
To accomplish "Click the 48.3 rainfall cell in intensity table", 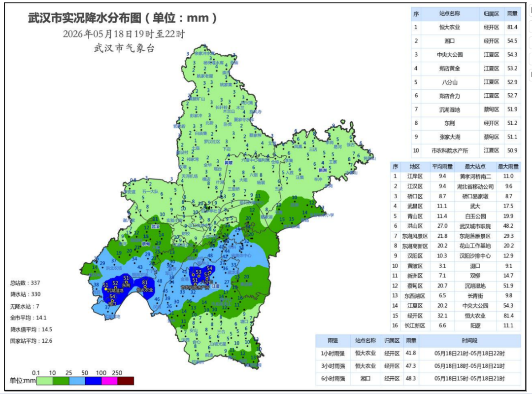I will [411, 378].
